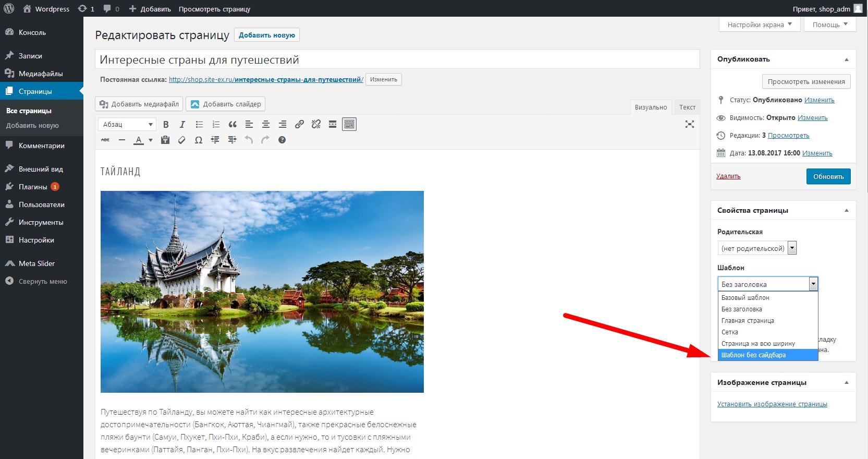Click Установить изображение страницы link
Image resolution: width=868 pixels, height=459 pixels.
[772, 404]
